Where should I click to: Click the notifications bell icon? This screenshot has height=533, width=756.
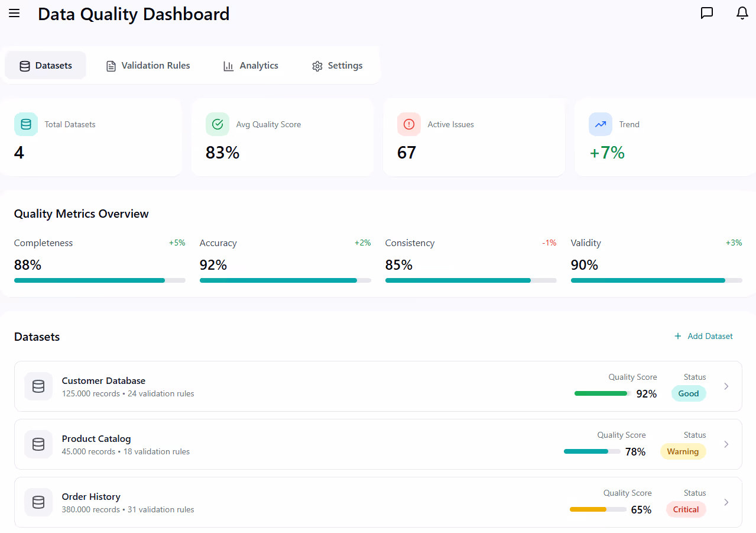click(742, 13)
